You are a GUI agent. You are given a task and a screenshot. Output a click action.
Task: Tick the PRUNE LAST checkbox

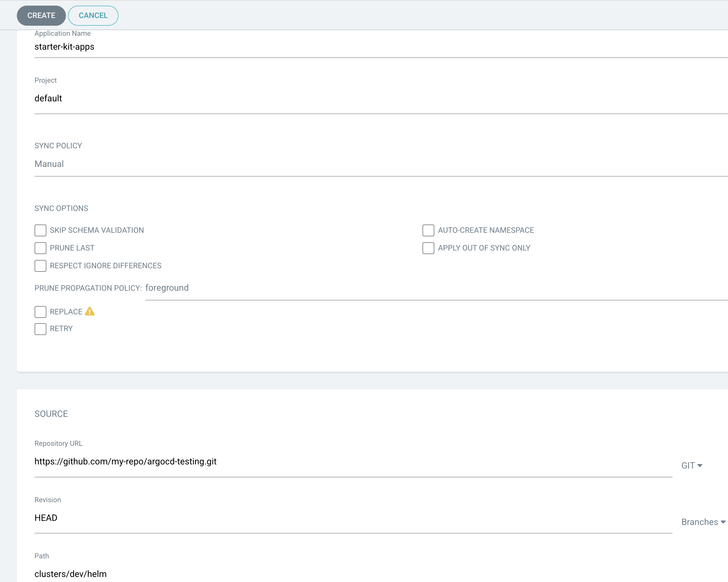(40, 248)
